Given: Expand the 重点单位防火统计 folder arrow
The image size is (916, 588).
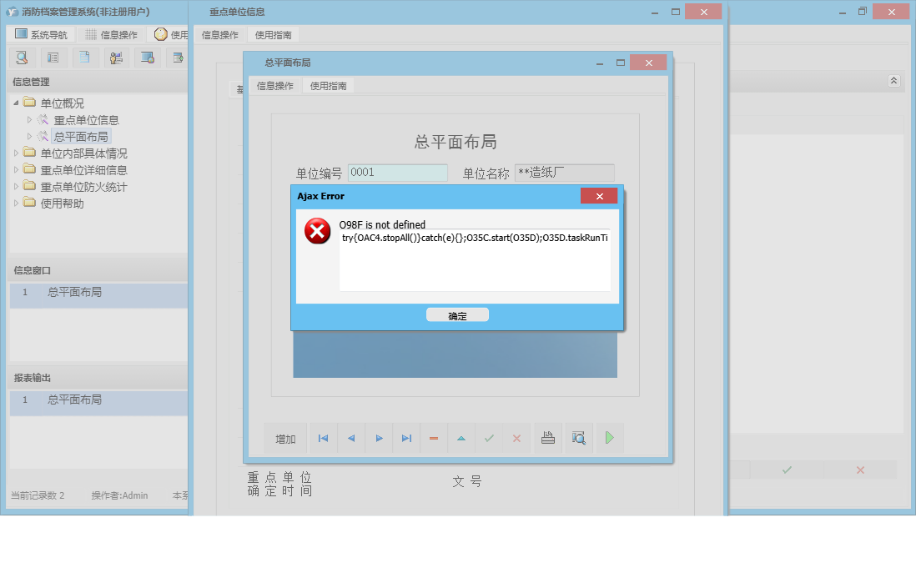Looking at the screenshot, I should tap(17, 187).
